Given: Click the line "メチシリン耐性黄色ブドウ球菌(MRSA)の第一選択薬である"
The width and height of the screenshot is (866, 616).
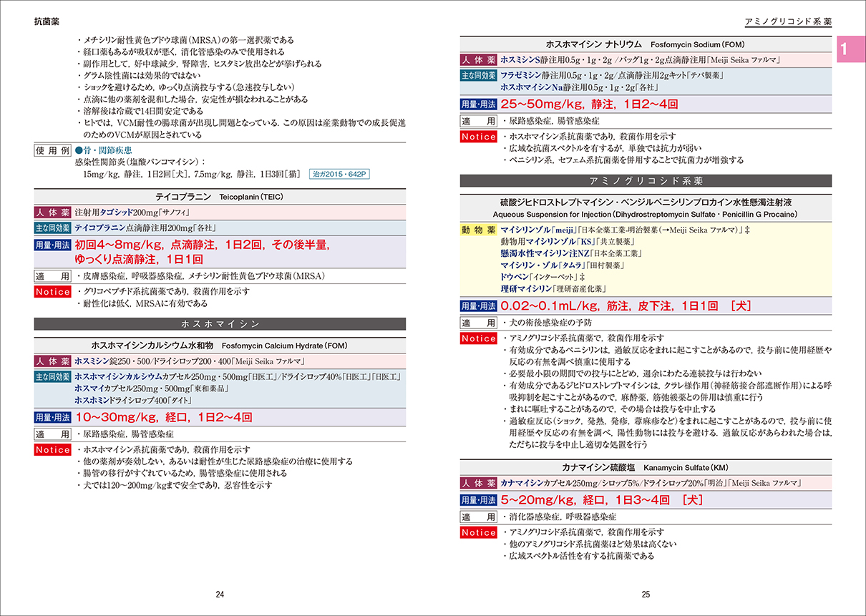Looking at the screenshot, I should point(188,40).
